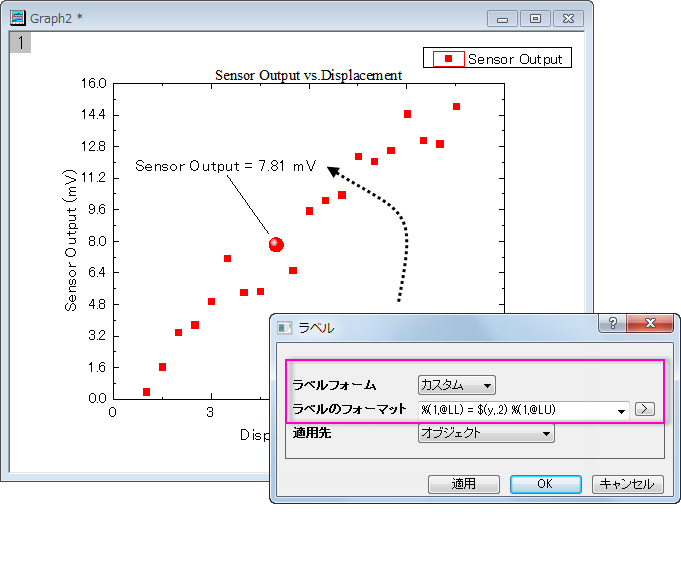
Task: Close the ラベル dialog
Action: click(650, 323)
